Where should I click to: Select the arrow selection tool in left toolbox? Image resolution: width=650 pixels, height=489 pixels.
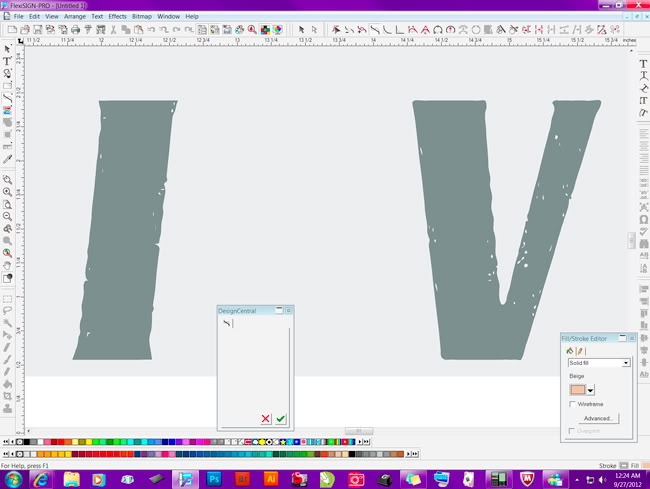tap(7, 49)
